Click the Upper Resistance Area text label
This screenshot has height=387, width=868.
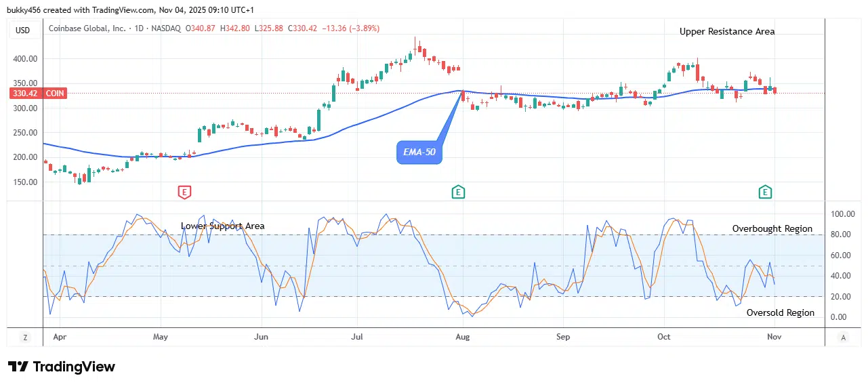tap(727, 31)
